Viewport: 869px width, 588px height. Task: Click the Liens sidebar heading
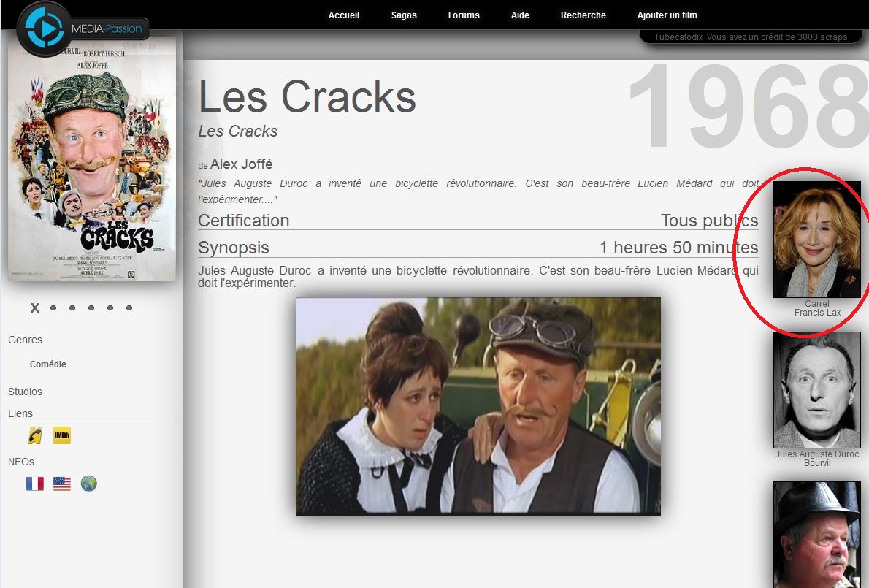tap(20, 413)
